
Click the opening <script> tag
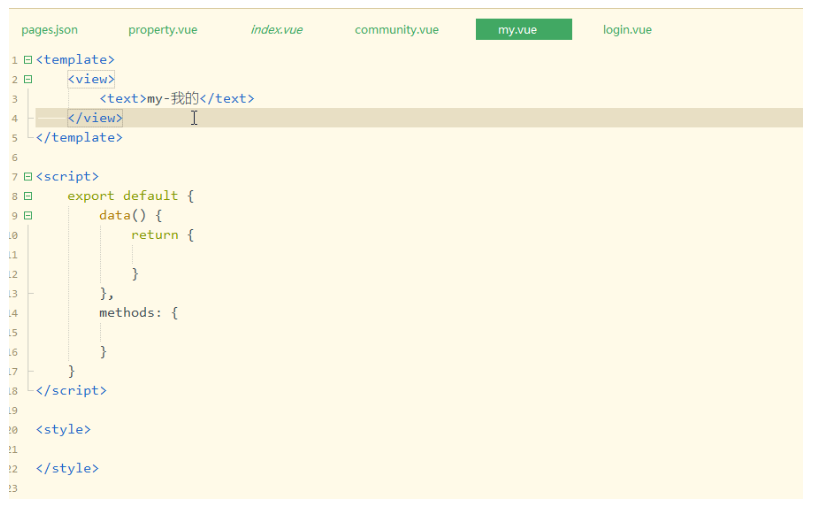67,177
